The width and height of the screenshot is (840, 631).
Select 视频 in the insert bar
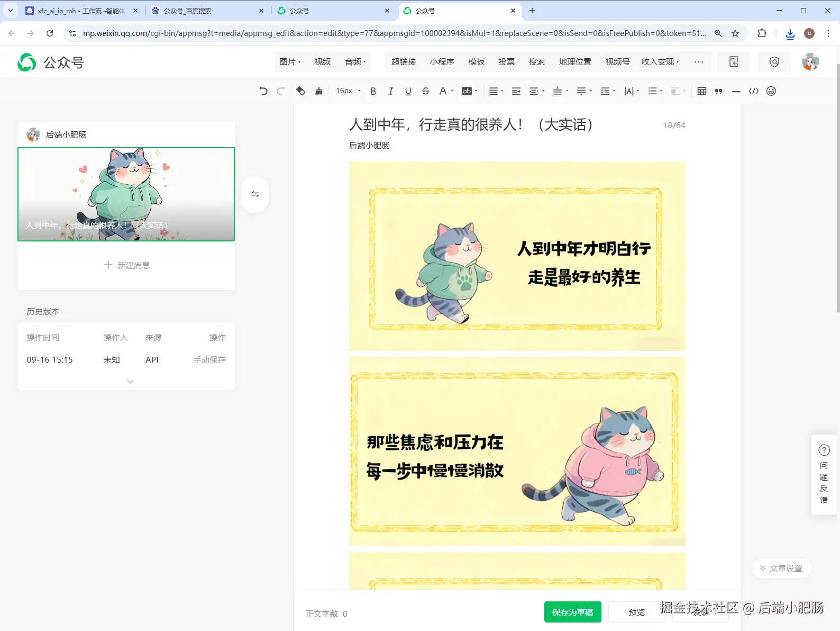pos(323,62)
